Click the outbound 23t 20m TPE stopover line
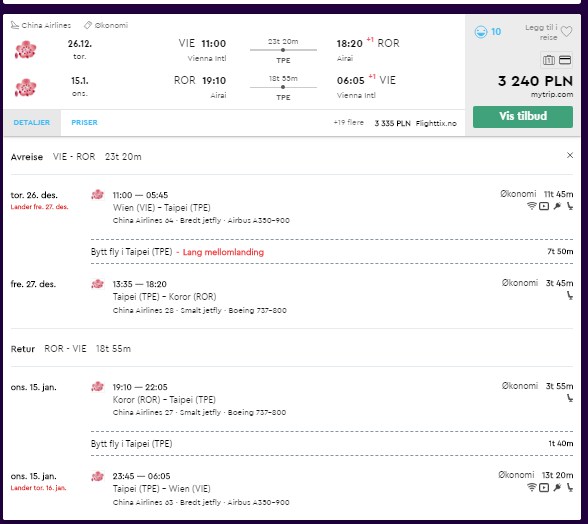Viewport: 588px width, 524px height. [283, 50]
